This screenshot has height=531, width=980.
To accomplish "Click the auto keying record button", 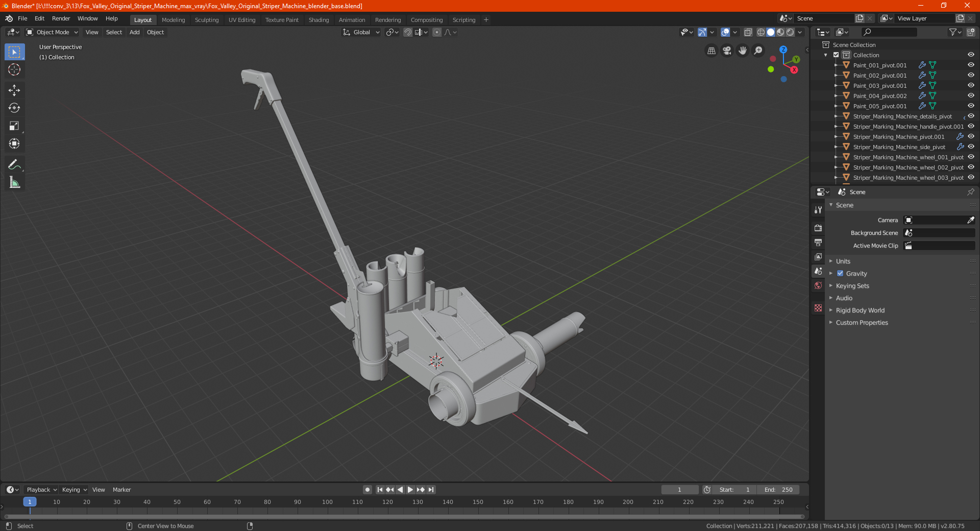I will coord(367,490).
